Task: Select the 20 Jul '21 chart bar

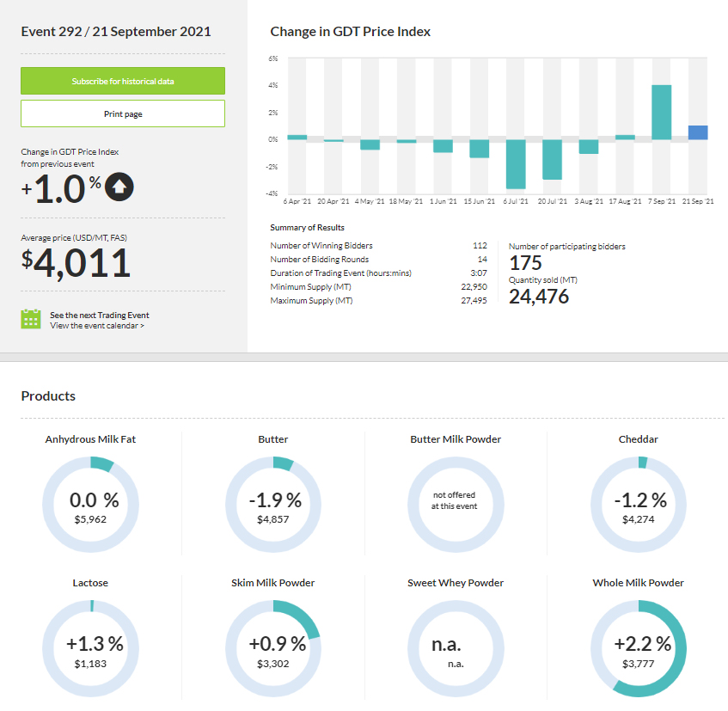Action: pyautogui.click(x=552, y=159)
